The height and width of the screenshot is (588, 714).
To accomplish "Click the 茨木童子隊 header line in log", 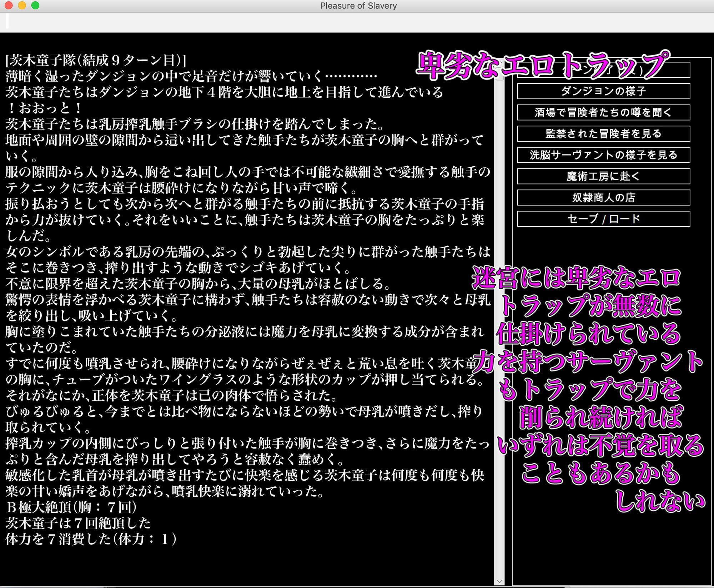I will click(96, 60).
